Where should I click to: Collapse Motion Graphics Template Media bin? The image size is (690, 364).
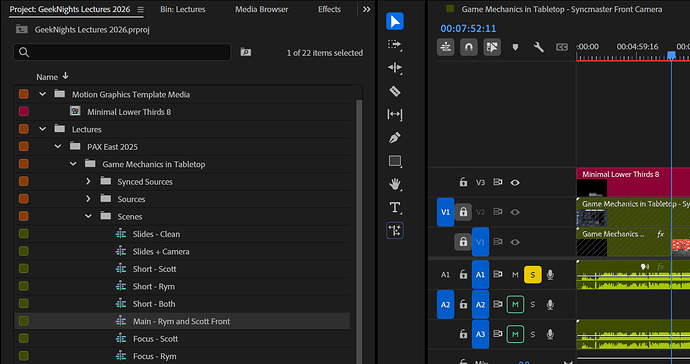coord(42,94)
